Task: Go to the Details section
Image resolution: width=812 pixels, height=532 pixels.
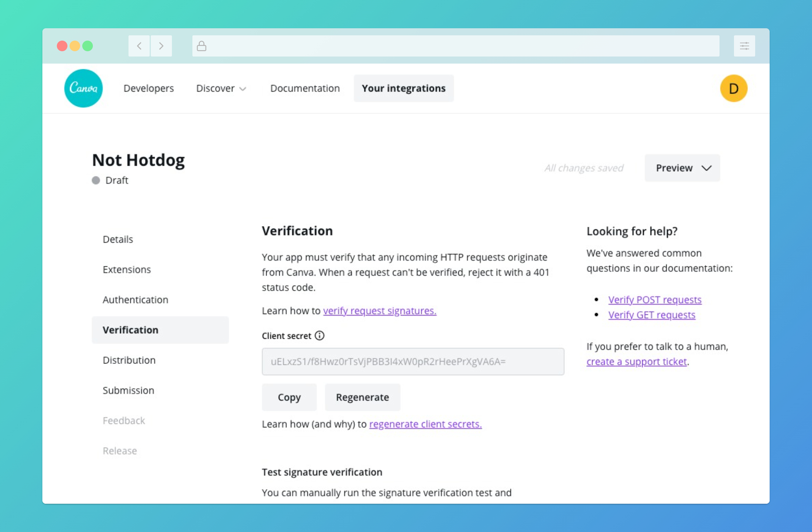Action: (x=118, y=240)
